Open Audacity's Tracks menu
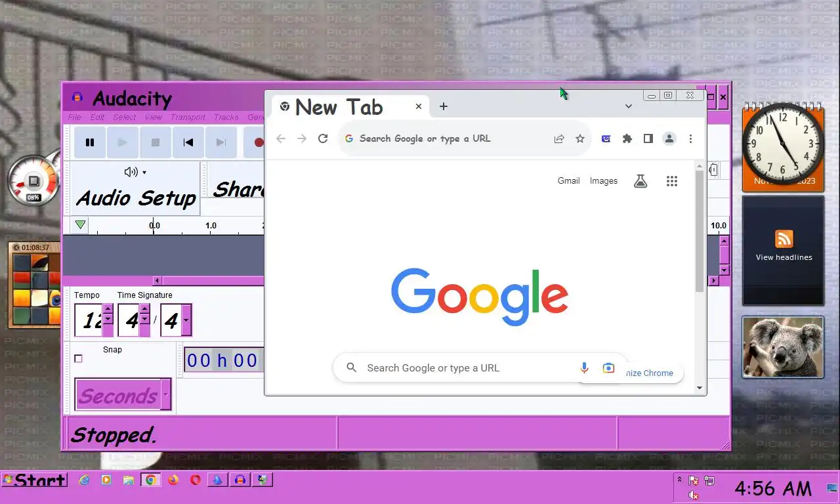 click(x=226, y=117)
